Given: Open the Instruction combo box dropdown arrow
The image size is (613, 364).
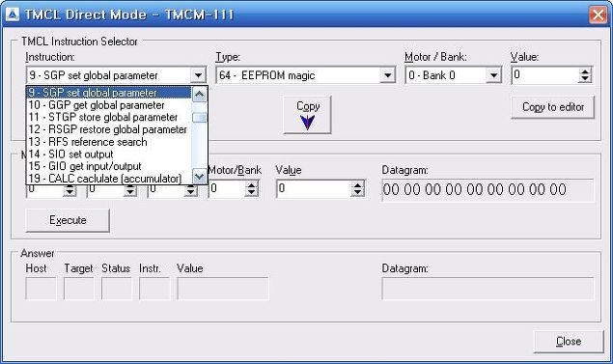Looking at the screenshot, I should point(198,75).
